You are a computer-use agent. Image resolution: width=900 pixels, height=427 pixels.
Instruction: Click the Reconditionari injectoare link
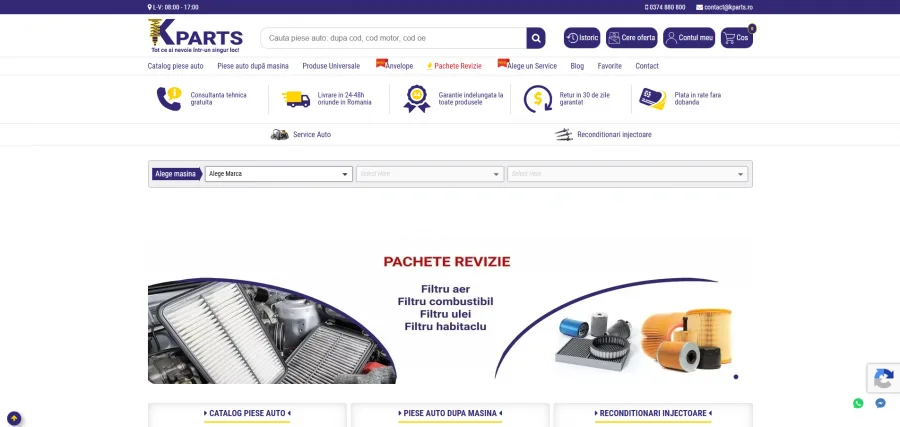[x=614, y=135]
